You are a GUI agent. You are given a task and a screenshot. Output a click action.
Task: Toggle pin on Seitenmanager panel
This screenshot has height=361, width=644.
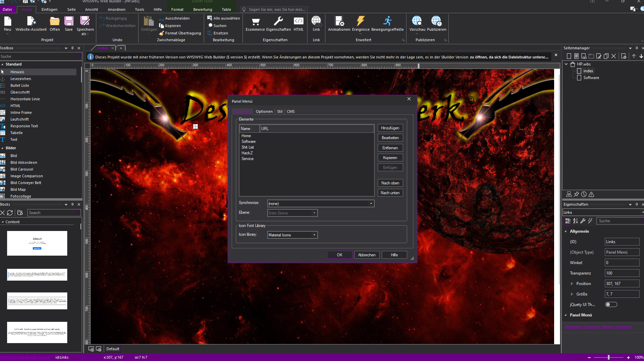pos(637,48)
